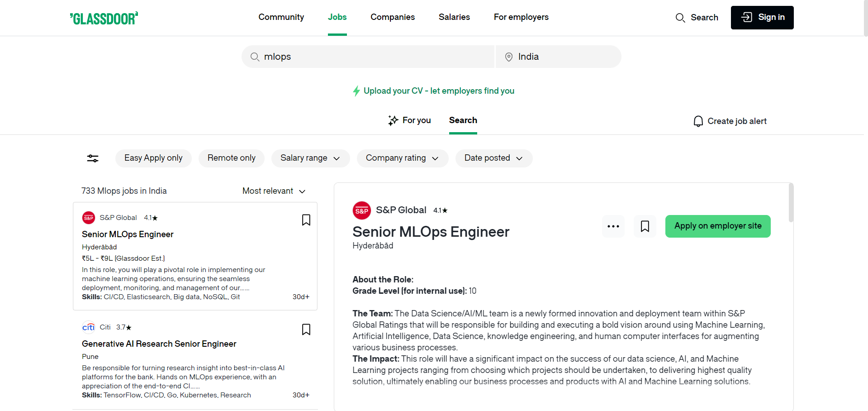Click the sparkle icon beside For you
This screenshot has height=411, width=868.
393,120
